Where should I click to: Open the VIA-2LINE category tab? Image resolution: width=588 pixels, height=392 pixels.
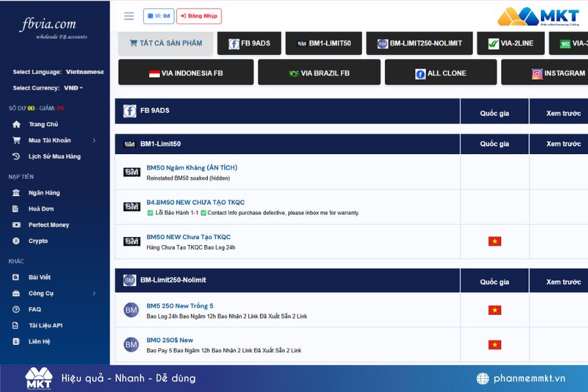[511, 43]
